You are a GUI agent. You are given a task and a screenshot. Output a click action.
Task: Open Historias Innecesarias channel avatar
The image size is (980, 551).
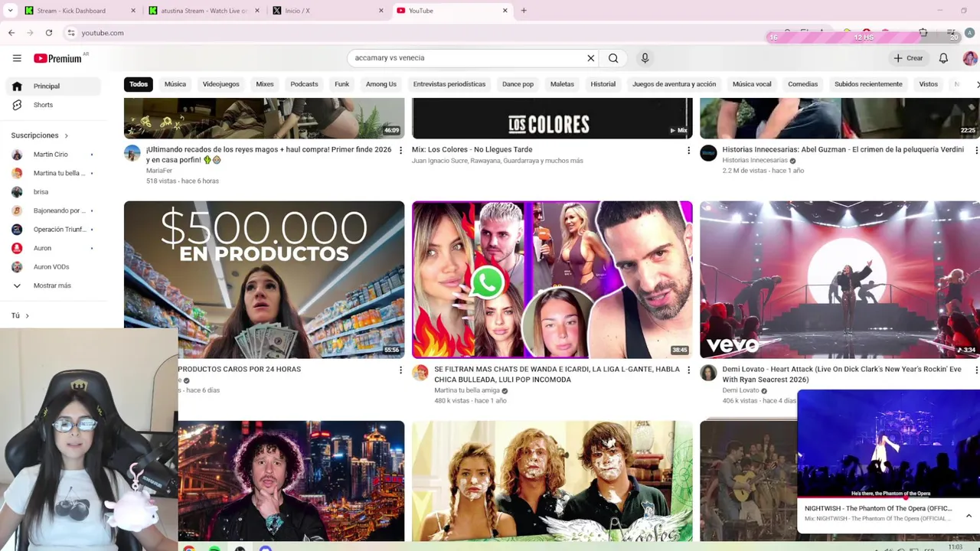click(x=708, y=153)
